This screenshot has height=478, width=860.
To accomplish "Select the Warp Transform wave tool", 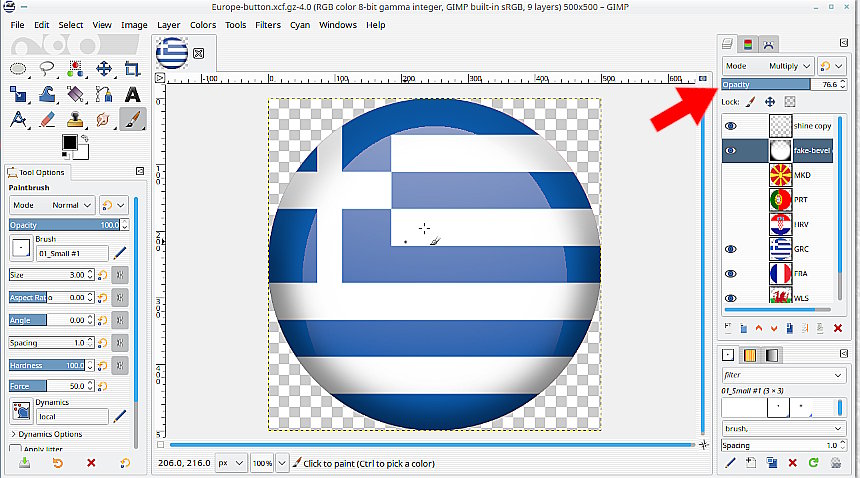I will [47, 94].
